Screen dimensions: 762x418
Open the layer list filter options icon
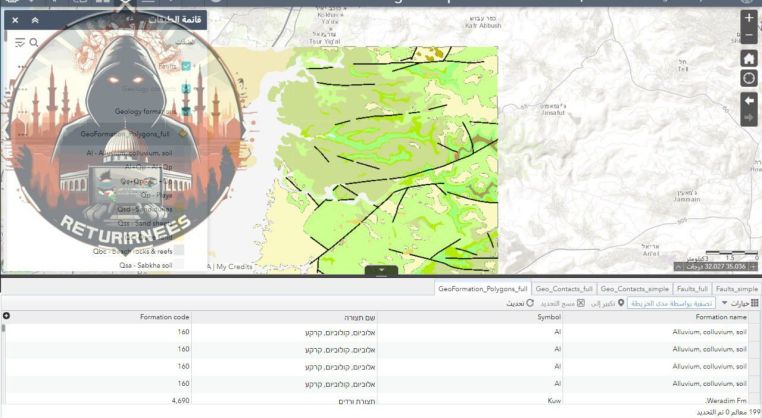(x=20, y=43)
